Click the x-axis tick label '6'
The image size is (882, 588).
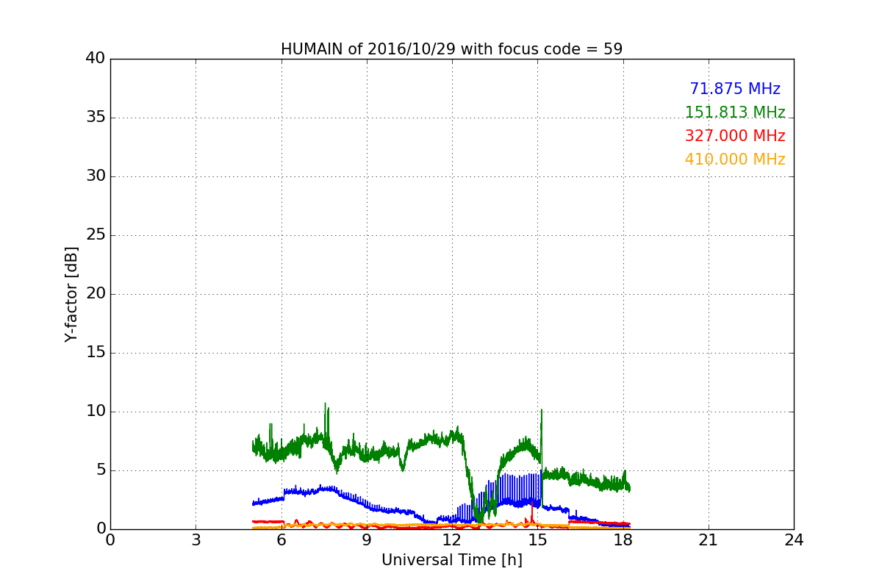[282, 539]
